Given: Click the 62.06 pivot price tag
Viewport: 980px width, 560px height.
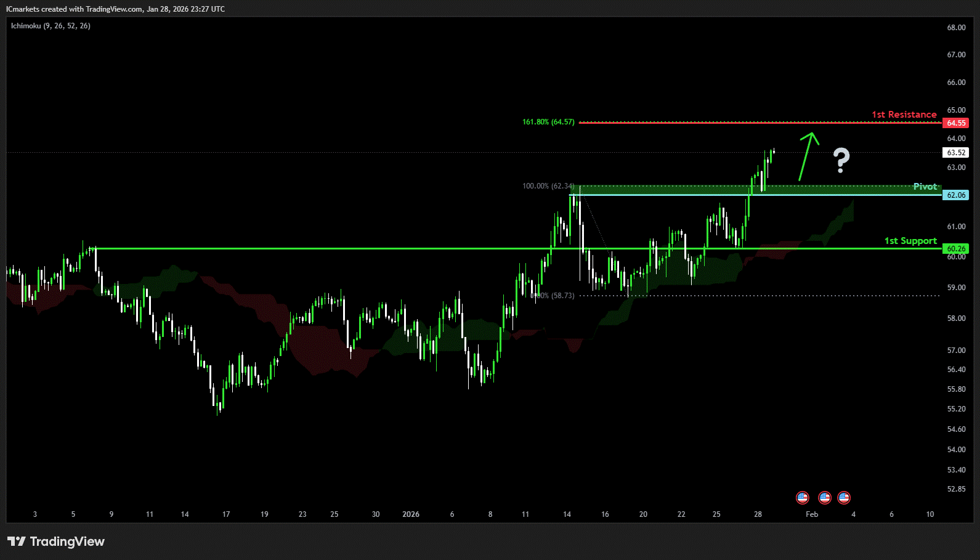Looking at the screenshot, I should point(955,195).
